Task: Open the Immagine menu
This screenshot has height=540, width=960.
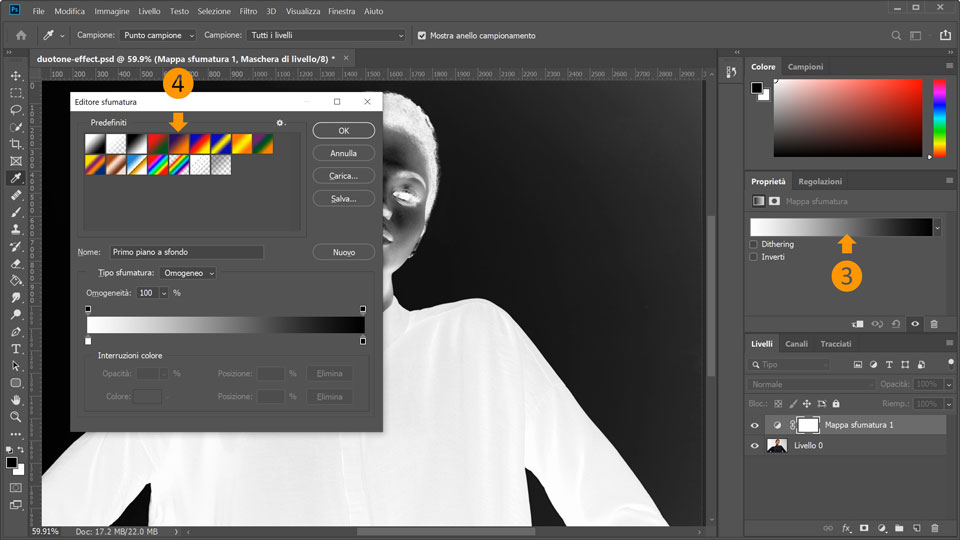Action: tap(111, 11)
